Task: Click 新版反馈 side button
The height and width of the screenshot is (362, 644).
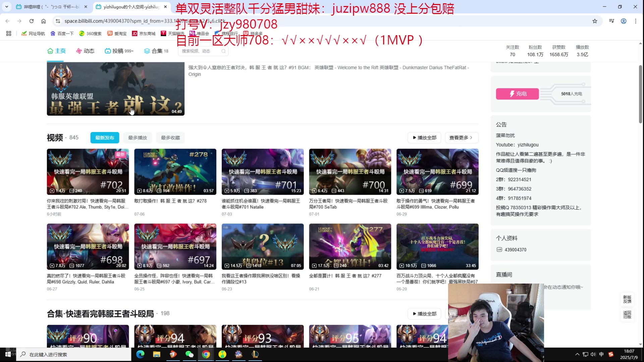Action: pos(627,299)
